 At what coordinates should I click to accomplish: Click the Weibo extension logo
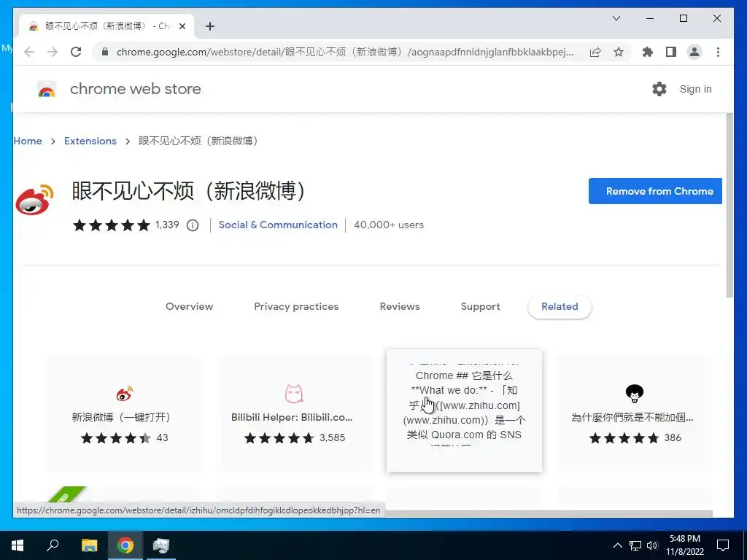(x=34, y=200)
